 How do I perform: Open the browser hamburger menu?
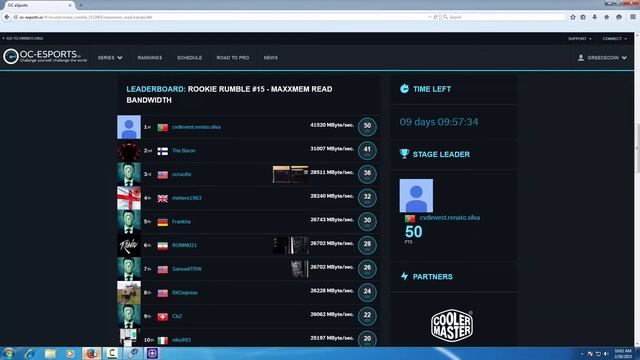point(633,17)
